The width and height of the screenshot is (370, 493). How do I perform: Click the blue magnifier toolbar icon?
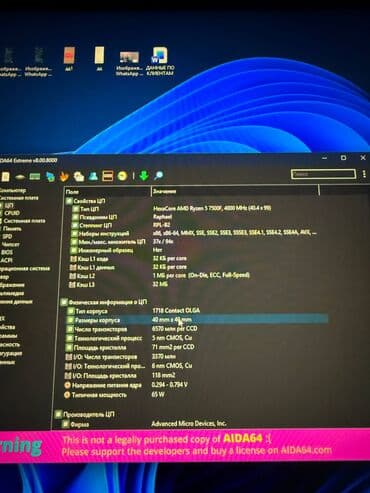(159, 175)
